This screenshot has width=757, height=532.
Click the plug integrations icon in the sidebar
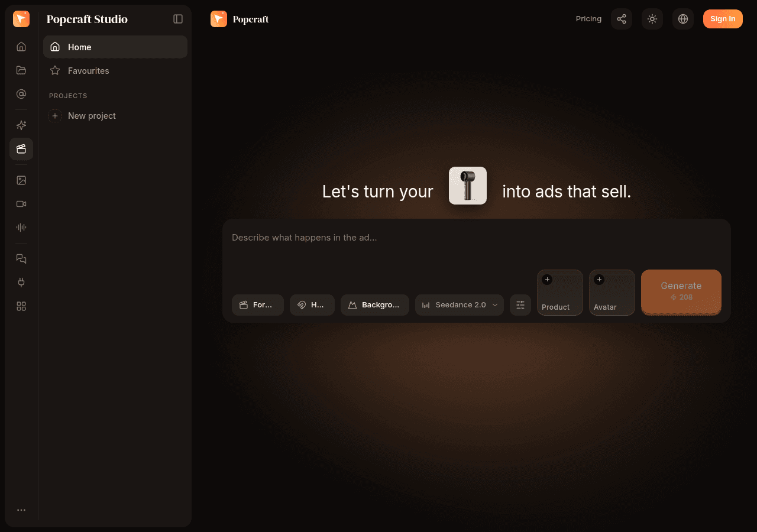21,283
